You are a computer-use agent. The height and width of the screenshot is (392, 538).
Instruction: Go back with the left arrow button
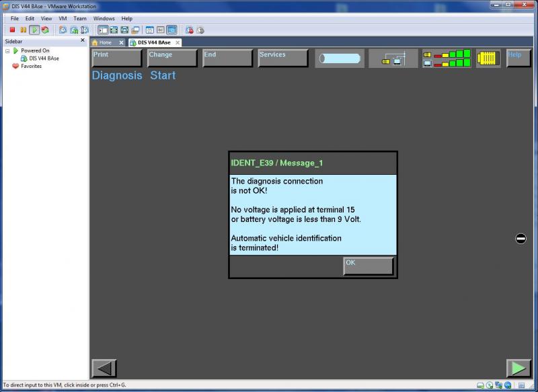(104, 368)
